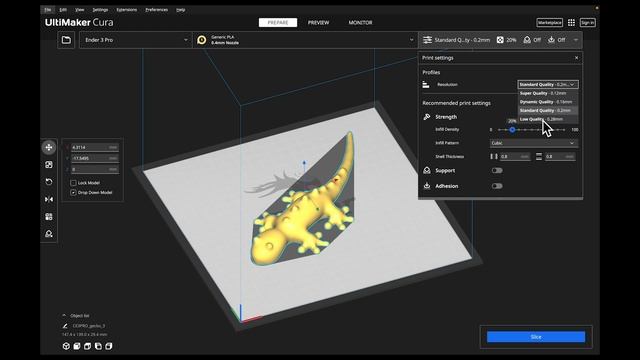Switch to front view cube

point(77,346)
